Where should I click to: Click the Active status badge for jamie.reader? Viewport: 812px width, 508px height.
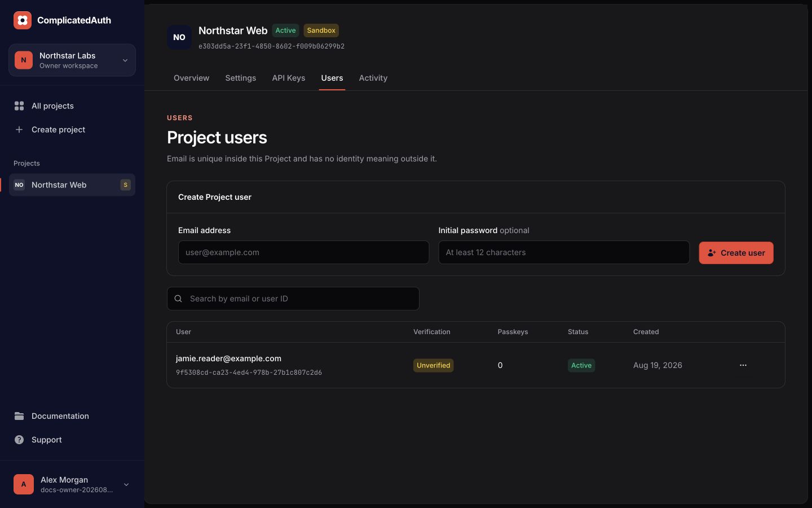[x=581, y=365]
